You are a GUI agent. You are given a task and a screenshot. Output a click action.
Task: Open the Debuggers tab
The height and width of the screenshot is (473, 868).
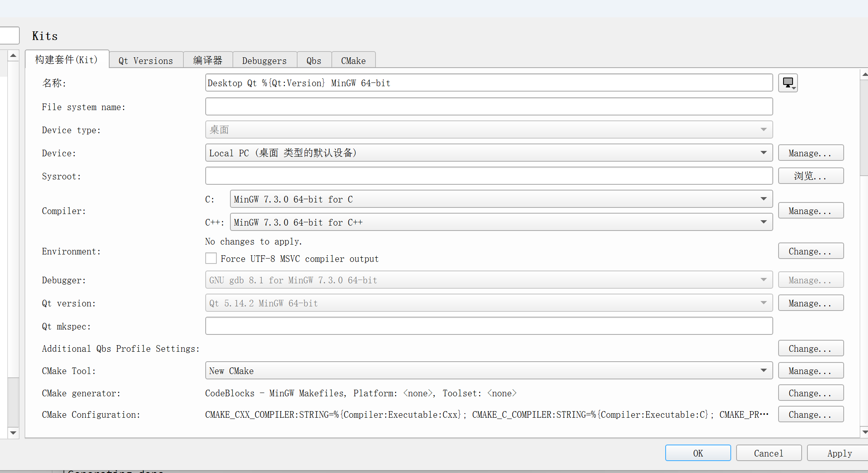click(264, 61)
